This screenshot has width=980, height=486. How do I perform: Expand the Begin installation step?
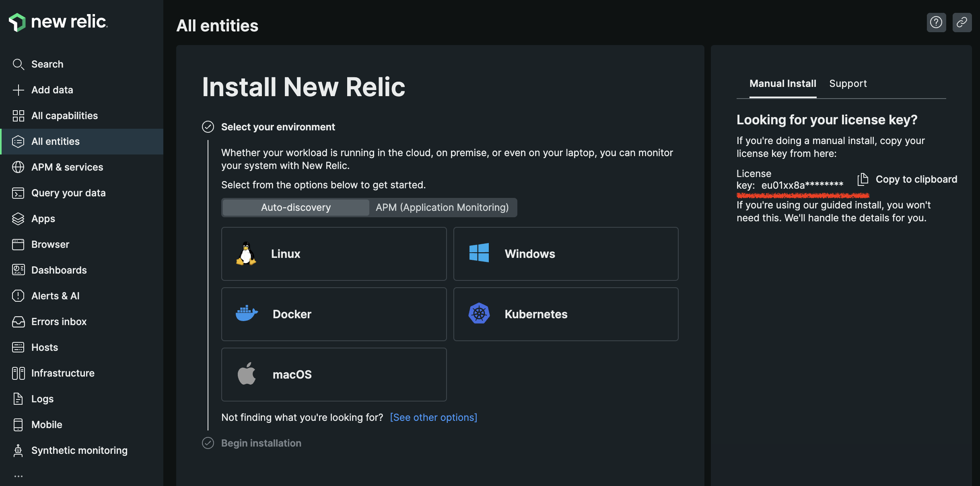[208, 443]
